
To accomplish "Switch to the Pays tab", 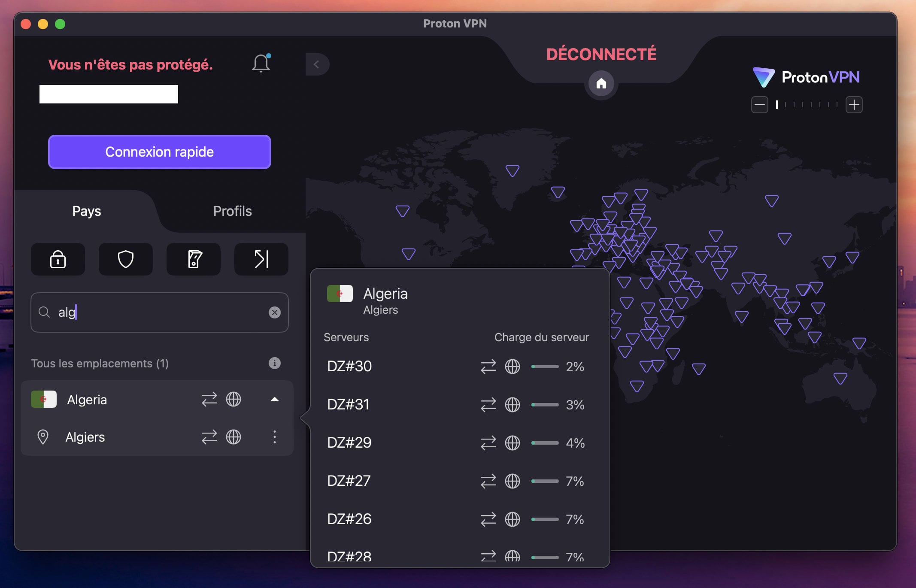I will coord(87,211).
